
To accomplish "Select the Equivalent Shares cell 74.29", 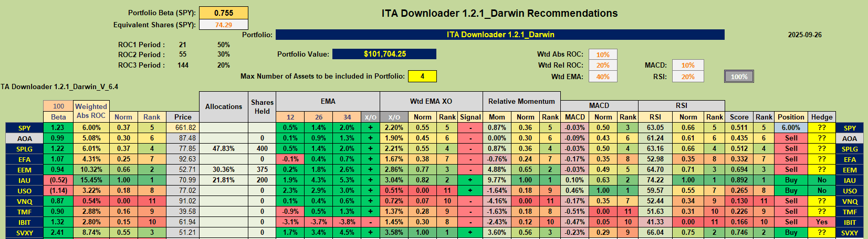I will point(224,25).
